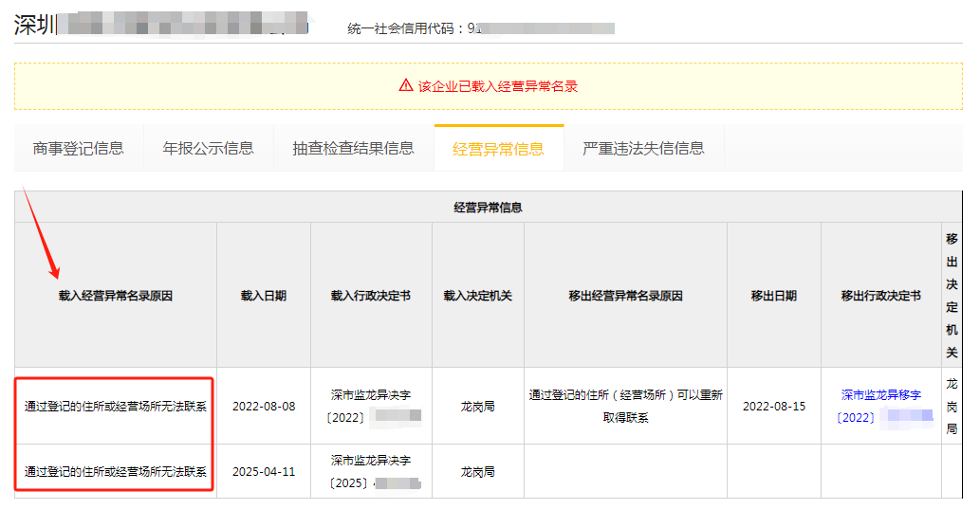This screenshot has width=980, height=509.
Task: Select the 经营异常信息 tab
Action: coord(499,149)
